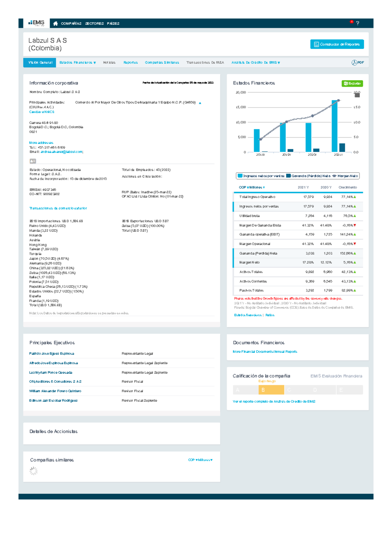Click rating B on the risk scale

[x=271, y=390]
